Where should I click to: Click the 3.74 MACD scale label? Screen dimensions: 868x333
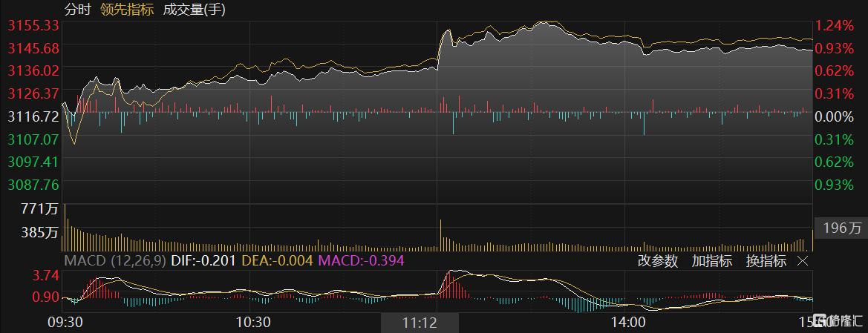point(46,275)
